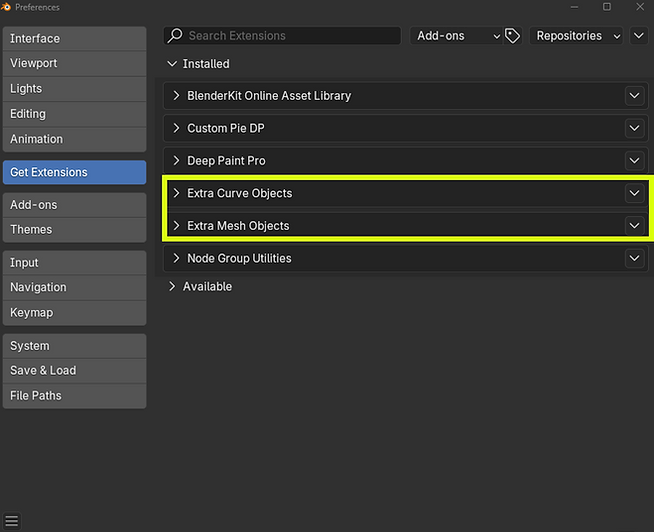Expand the Available section
654x532 pixels.
[173, 287]
